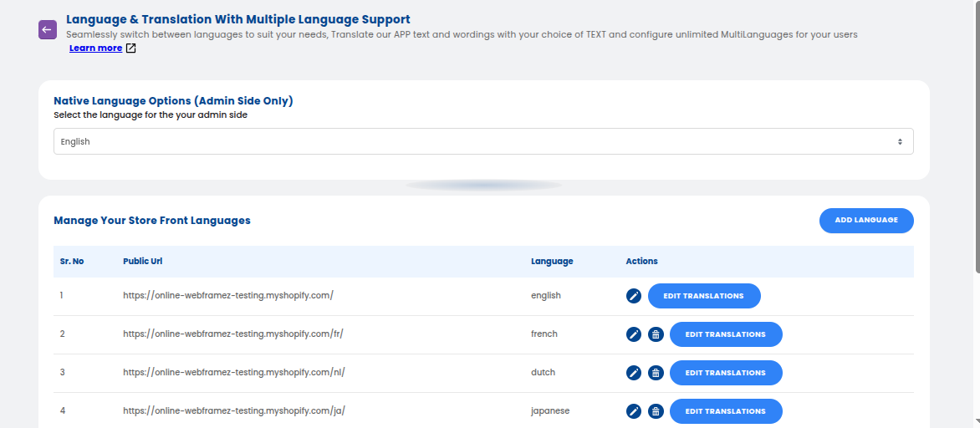Click the external link icon beside Learn more

(130, 48)
